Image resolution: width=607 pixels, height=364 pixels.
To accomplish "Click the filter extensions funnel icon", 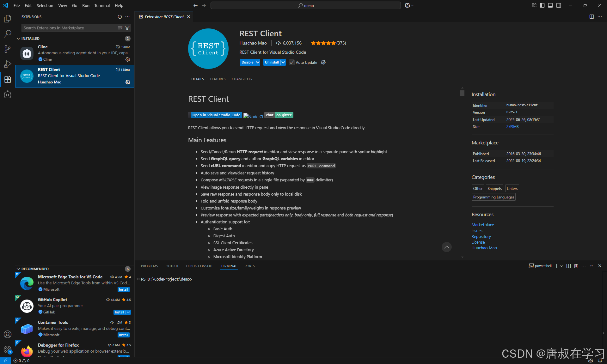I will tap(127, 28).
